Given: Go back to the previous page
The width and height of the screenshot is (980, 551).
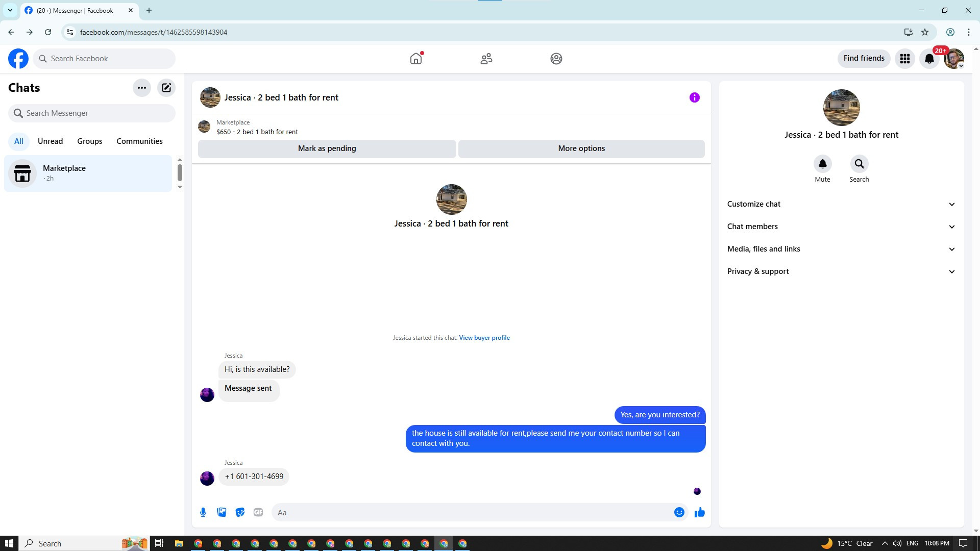Looking at the screenshot, I should tap(11, 32).
